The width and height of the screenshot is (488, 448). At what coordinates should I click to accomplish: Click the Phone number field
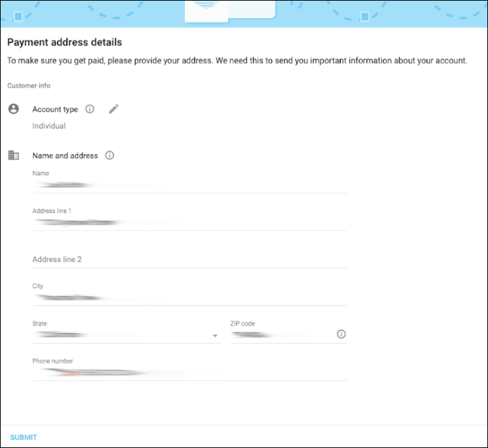pos(189,372)
